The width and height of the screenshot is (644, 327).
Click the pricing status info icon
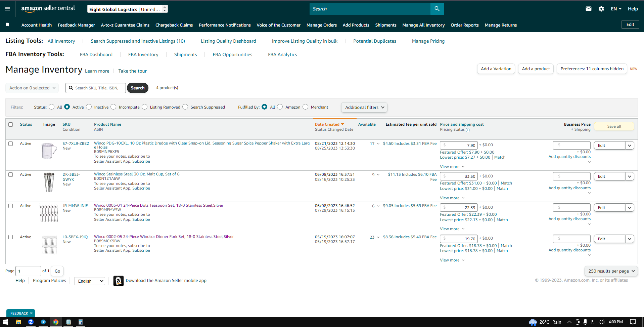pyautogui.click(x=468, y=130)
